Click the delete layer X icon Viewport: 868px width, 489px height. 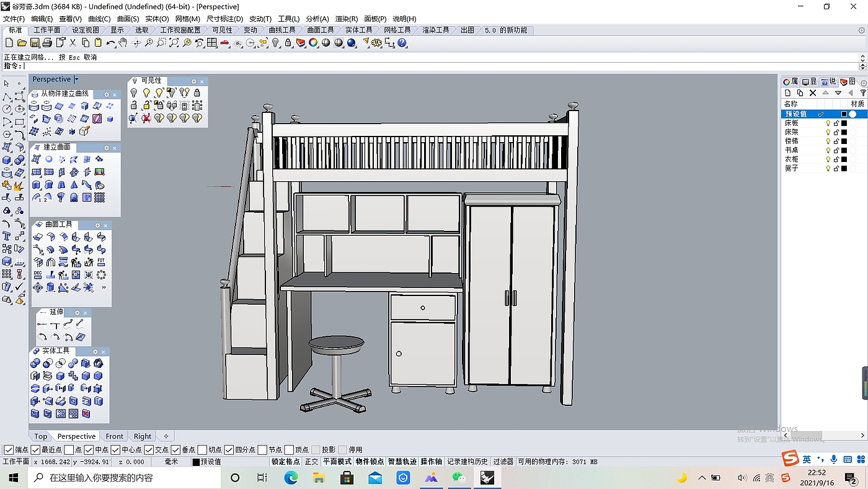pyautogui.click(x=813, y=93)
